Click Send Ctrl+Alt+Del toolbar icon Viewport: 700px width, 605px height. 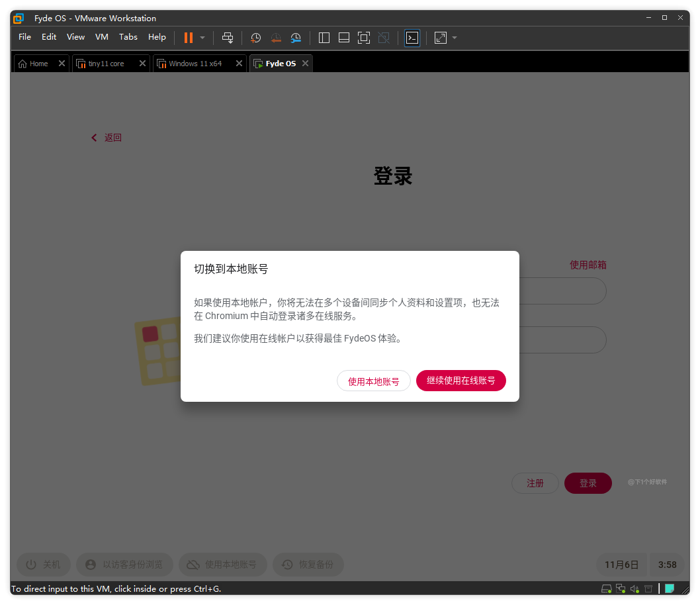(x=228, y=38)
